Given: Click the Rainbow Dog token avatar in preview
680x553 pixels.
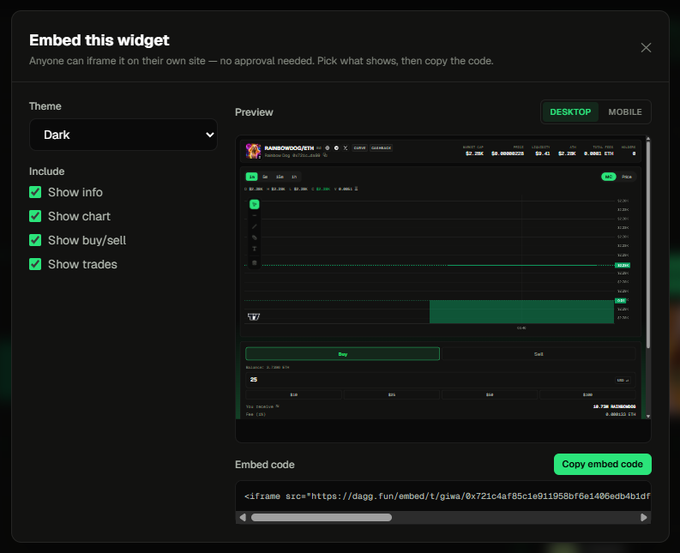Looking at the screenshot, I should point(253,151).
